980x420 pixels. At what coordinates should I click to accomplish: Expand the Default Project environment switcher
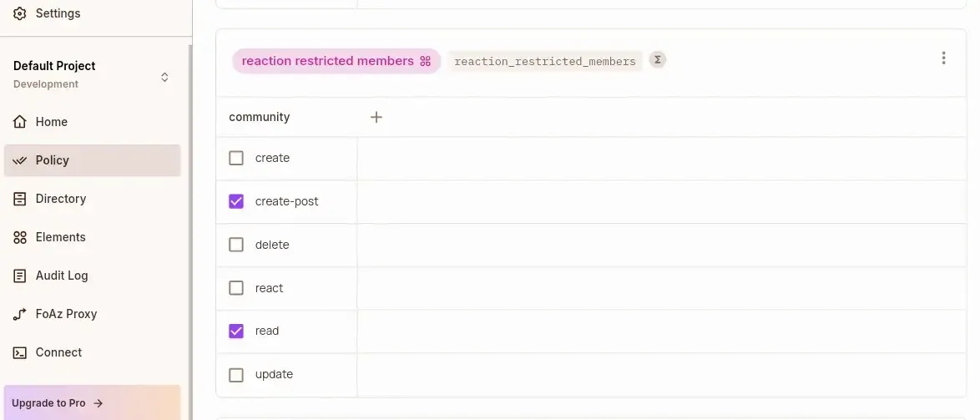164,77
